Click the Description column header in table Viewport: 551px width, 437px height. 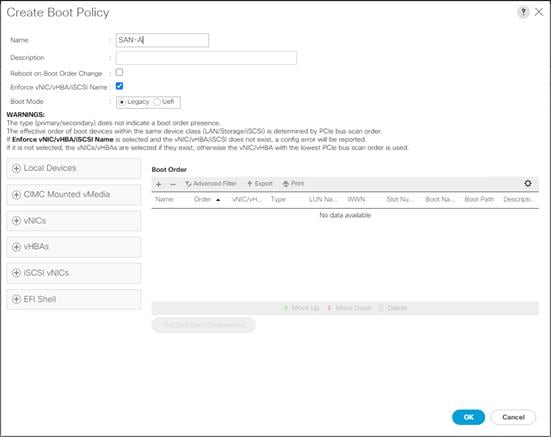click(x=519, y=200)
